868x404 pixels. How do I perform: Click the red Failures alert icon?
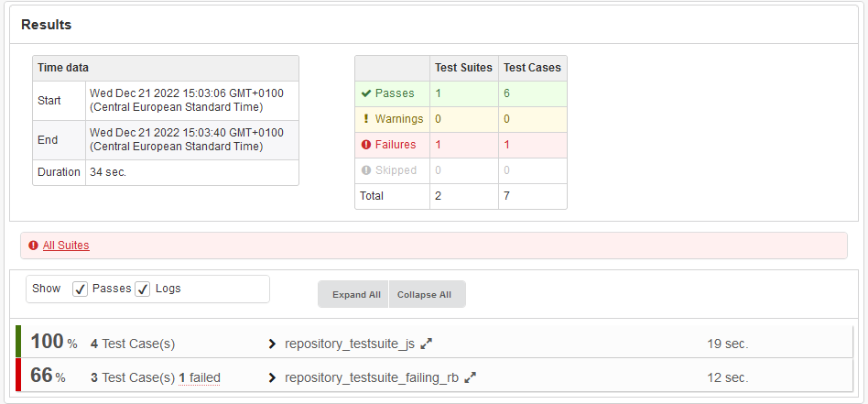click(x=366, y=145)
